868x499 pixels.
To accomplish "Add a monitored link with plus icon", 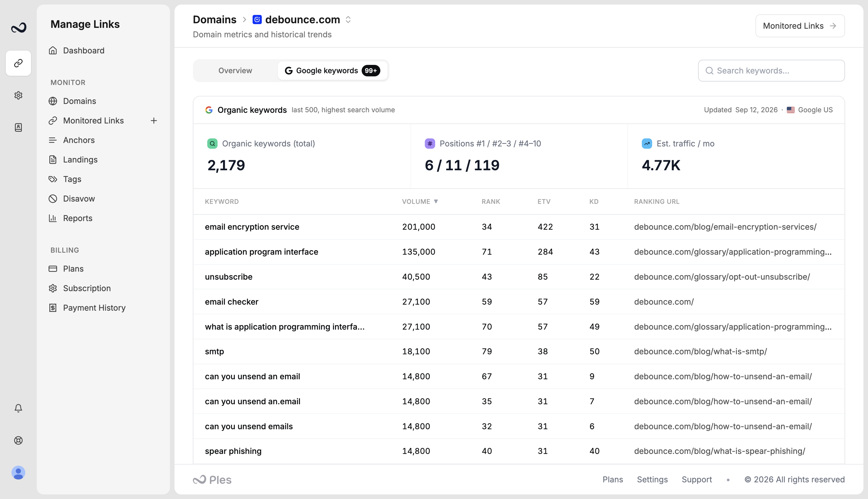I will [154, 121].
